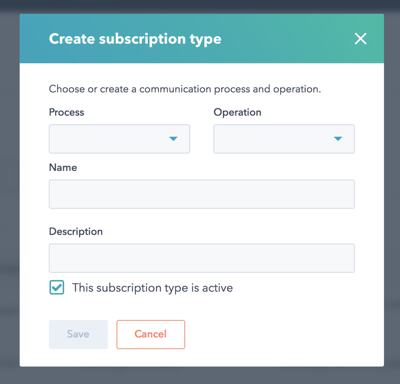Open the Operation combo box
This screenshot has width=400, height=384.
click(284, 139)
